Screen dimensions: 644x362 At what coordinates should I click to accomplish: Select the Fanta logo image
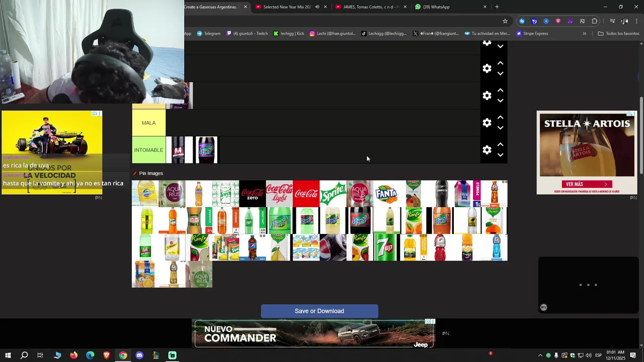pyautogui.click(x=386, y=194)
